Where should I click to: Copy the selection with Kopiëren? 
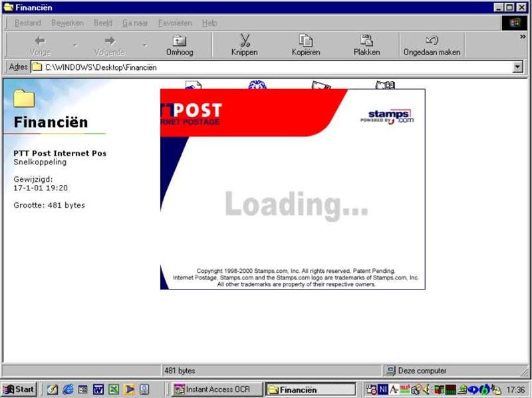[x=306, y=45]
